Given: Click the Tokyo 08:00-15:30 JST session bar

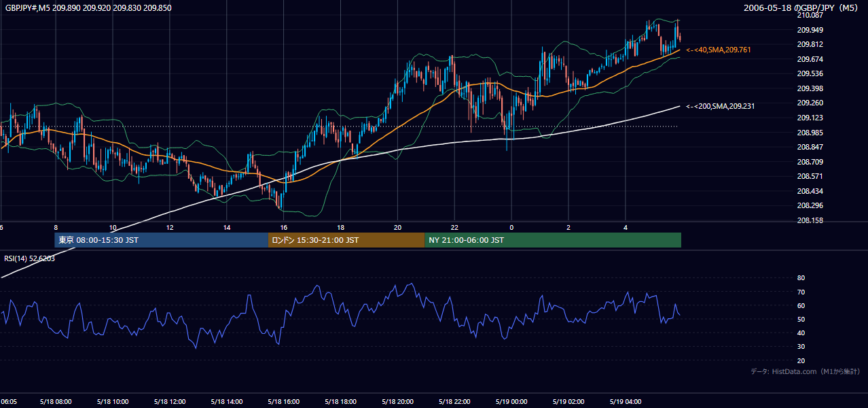Looking at the screenshot, I should click(162, 240).
